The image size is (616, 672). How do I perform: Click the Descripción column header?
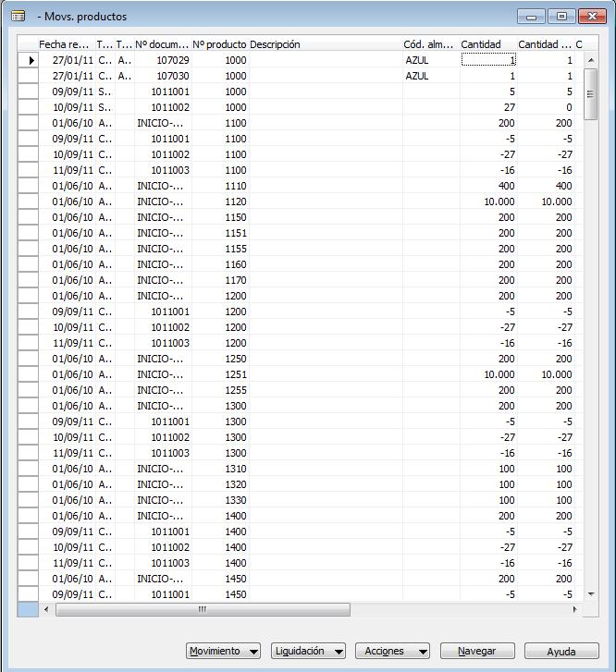326,44
